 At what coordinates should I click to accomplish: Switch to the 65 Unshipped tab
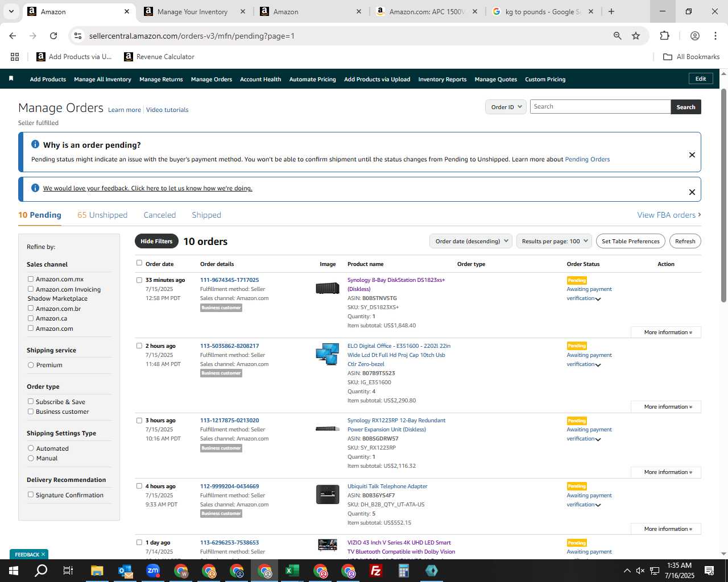[102, 215]
